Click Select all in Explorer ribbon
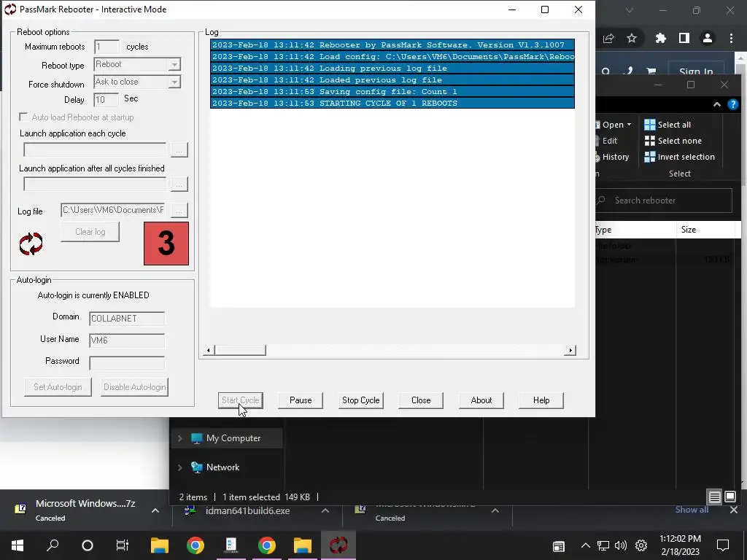 [667, 125]
